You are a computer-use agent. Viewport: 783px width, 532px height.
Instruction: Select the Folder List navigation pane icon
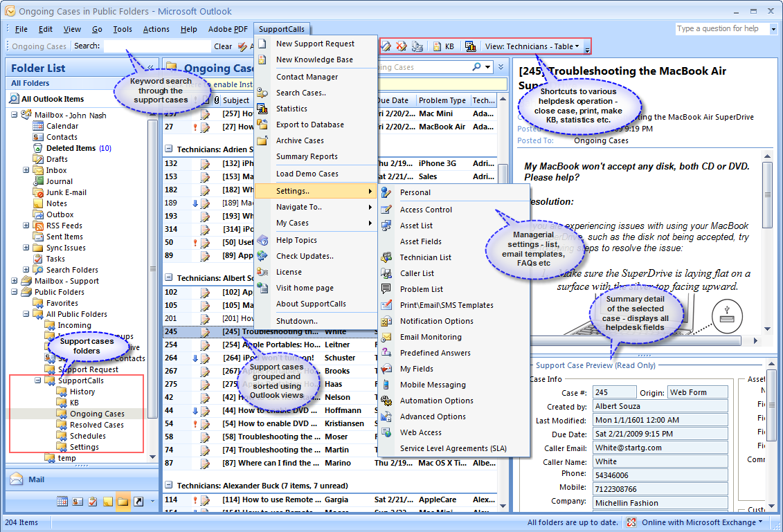[x=123, y=502]
